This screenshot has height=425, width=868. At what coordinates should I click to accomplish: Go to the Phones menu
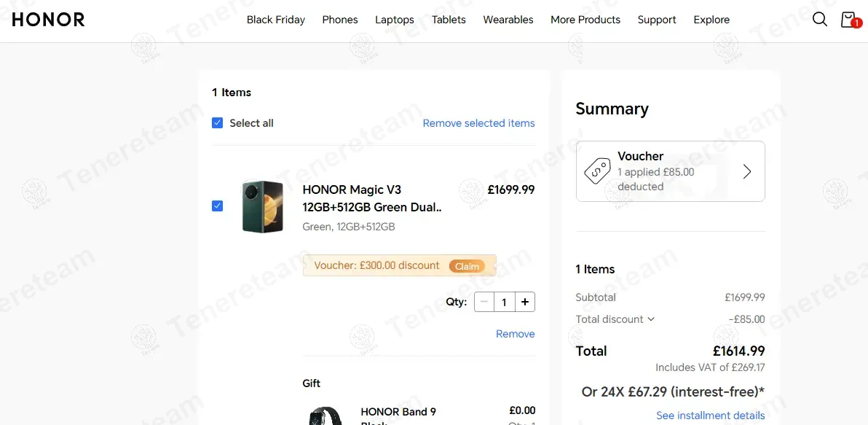(340, 20)
